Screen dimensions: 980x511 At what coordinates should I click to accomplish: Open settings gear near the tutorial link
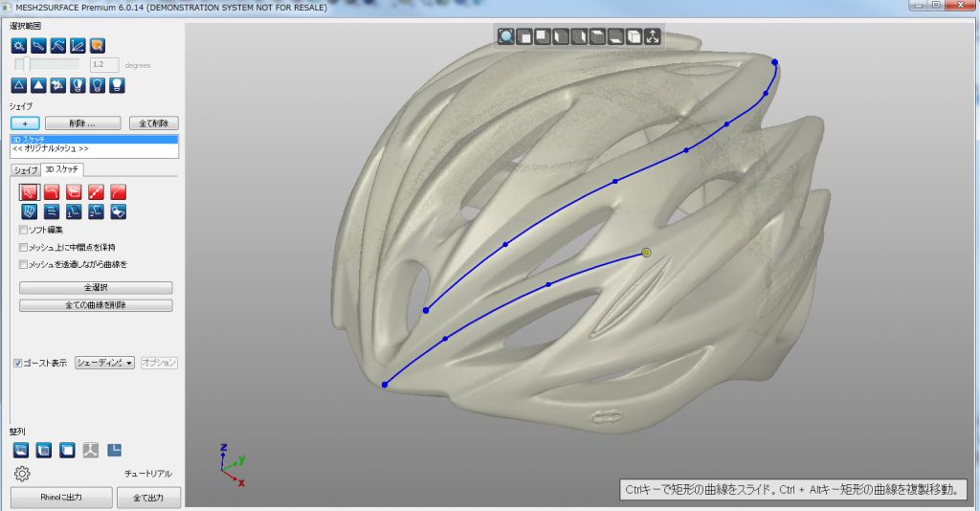coord(23,474)
